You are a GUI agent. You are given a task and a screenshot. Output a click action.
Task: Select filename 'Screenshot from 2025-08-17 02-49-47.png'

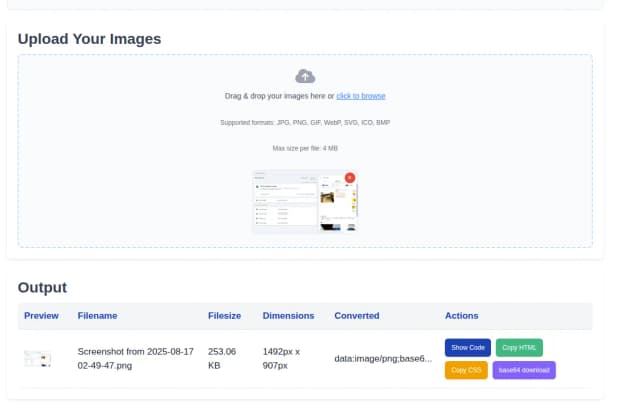point(136,358)
